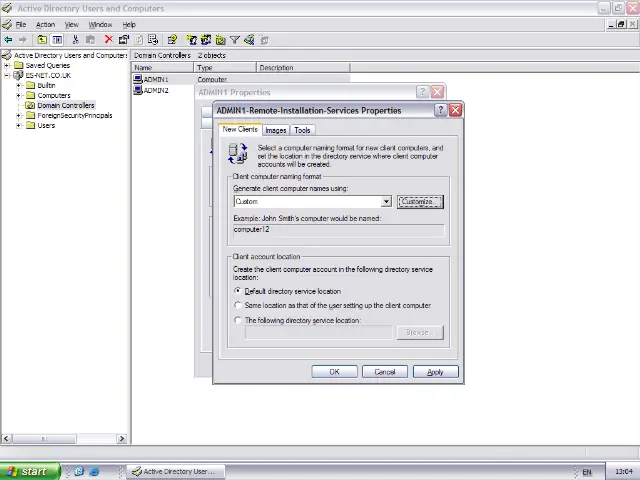Click the Back arrow in toolbar
Image resolution: width=640 pixels, height=480 pixels.
tap(9, 40)
